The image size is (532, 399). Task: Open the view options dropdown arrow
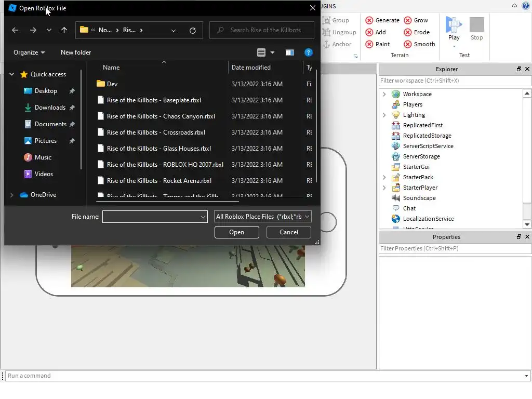click(x=272, y=52)
